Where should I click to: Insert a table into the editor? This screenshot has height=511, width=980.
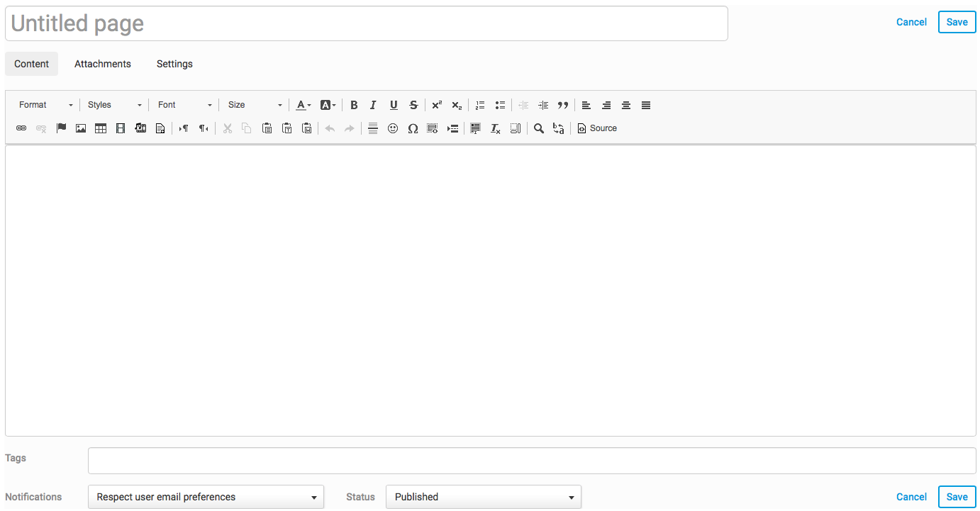click(x=101, y=128)
